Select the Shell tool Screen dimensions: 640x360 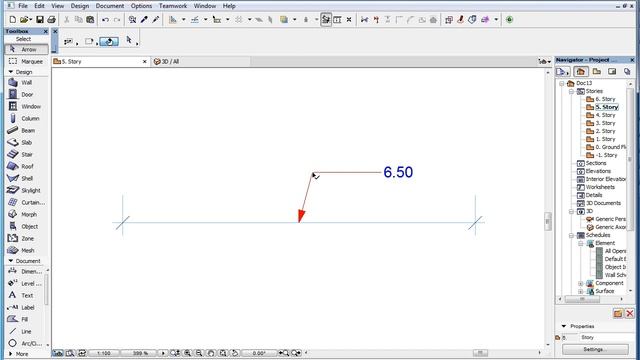point(27,178)
